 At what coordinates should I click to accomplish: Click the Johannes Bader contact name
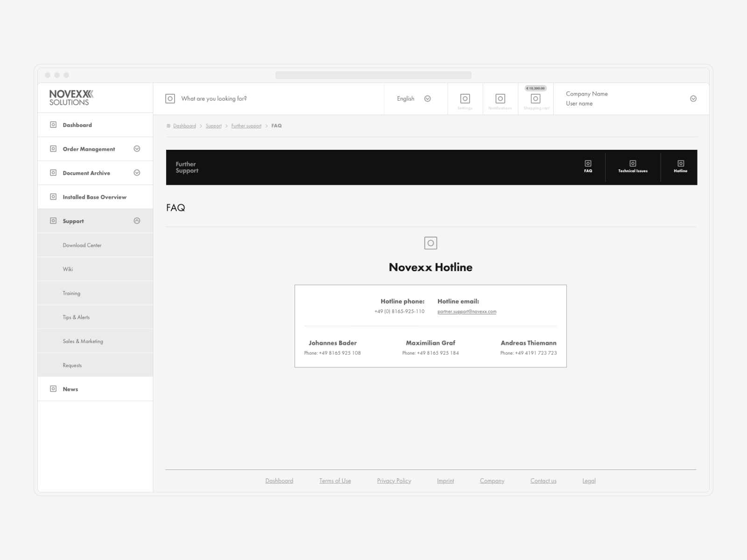point(332,343)
